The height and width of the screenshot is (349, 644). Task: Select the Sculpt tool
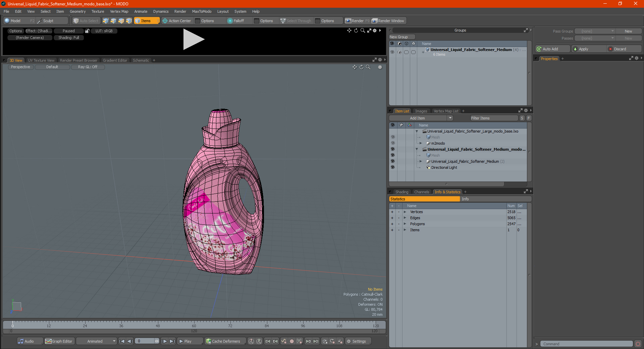52,21
